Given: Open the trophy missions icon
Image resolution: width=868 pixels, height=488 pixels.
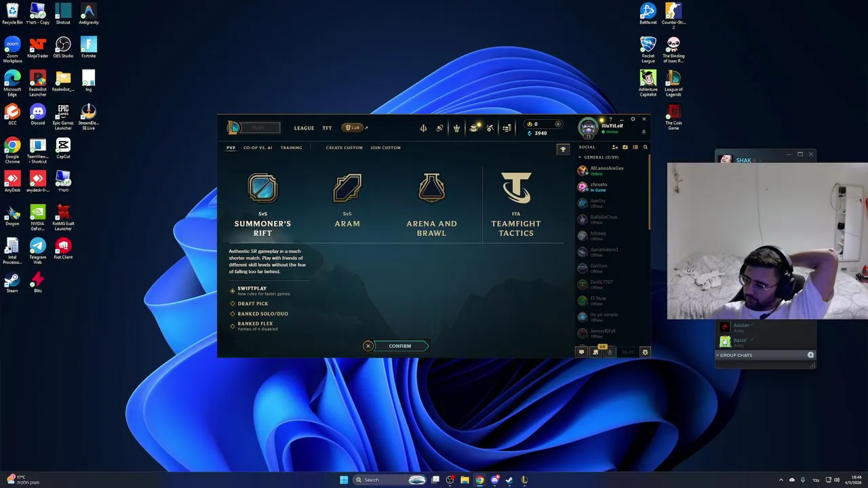Looking at the screenshot, I should point(562,149).
